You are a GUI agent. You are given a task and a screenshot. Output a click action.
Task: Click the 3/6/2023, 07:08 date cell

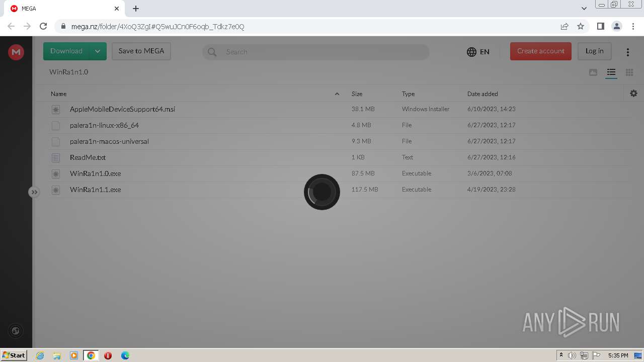490,173
